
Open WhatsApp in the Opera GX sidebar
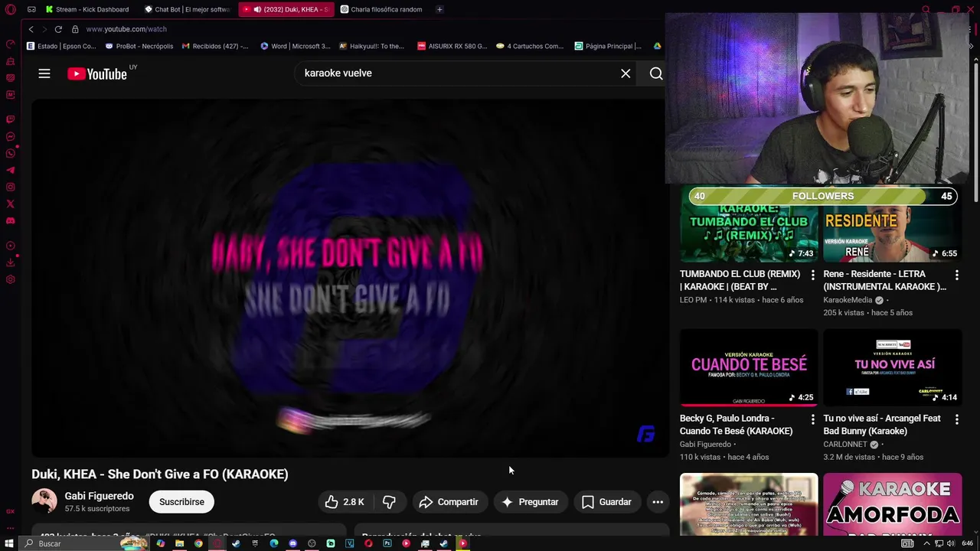click(x=10, y=153)
